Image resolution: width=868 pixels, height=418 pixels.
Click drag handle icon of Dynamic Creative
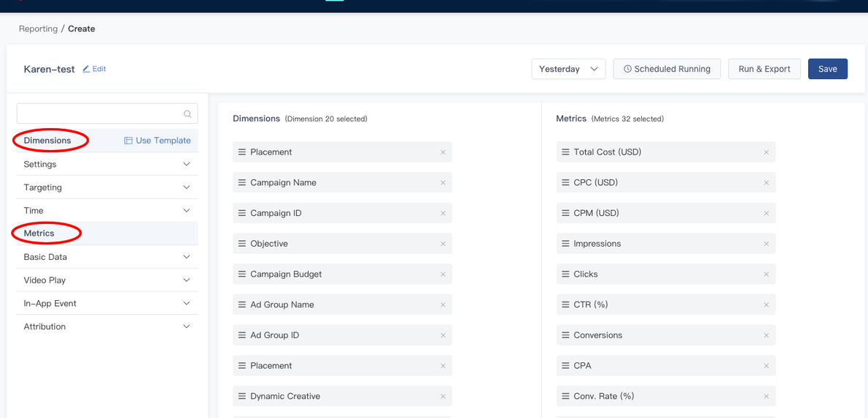point(242,396)
